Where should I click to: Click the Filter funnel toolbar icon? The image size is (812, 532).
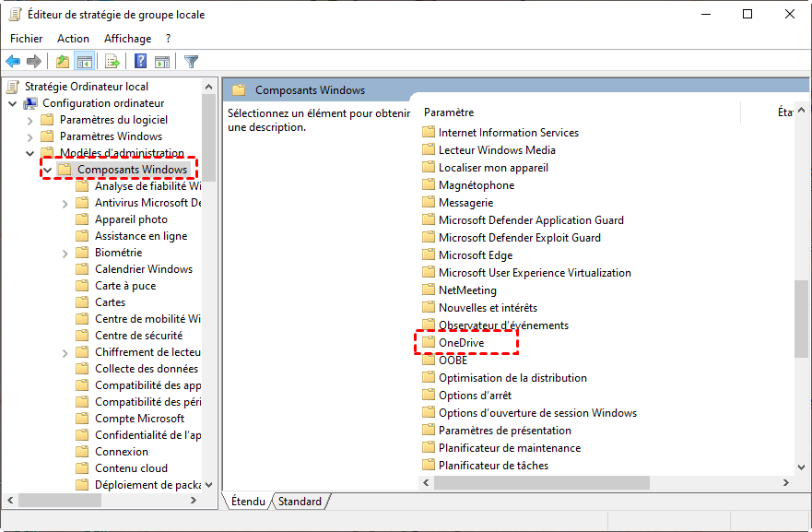pos(191,62)
